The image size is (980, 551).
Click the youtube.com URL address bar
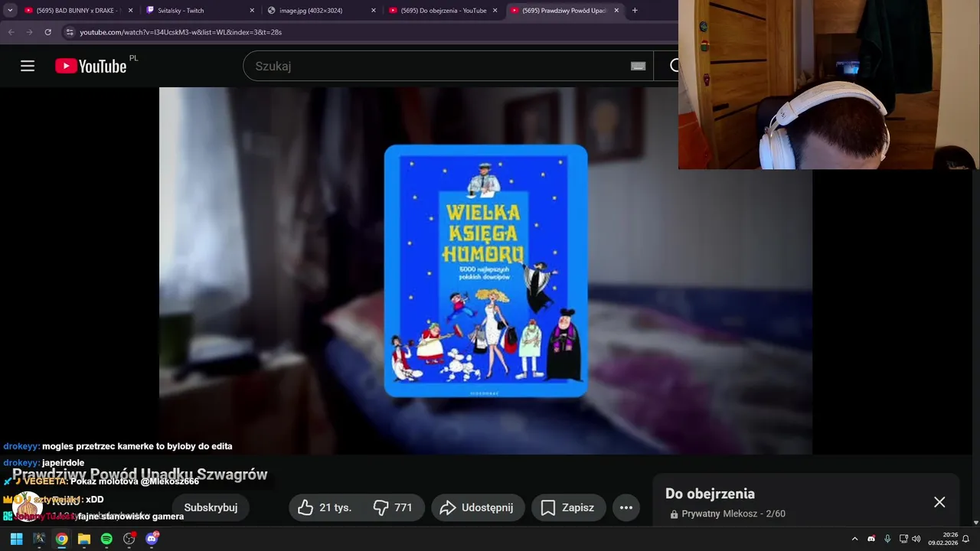click(181, 32)
